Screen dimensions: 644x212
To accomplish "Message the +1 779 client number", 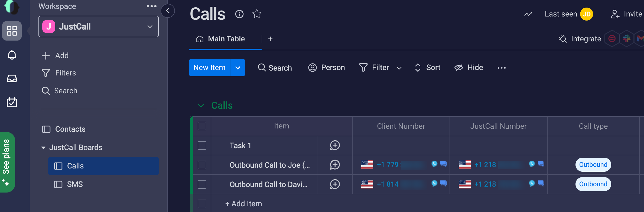I will [444, 164].
